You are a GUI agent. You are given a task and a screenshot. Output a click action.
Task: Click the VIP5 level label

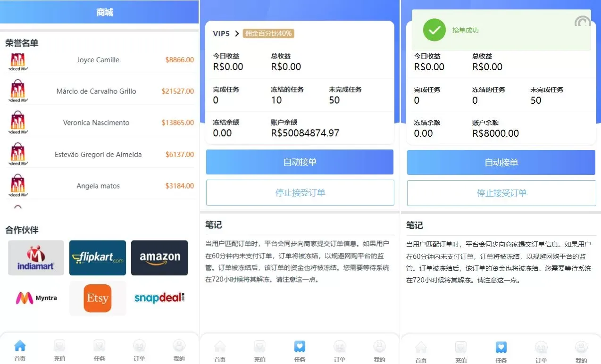tap(221, 33)
